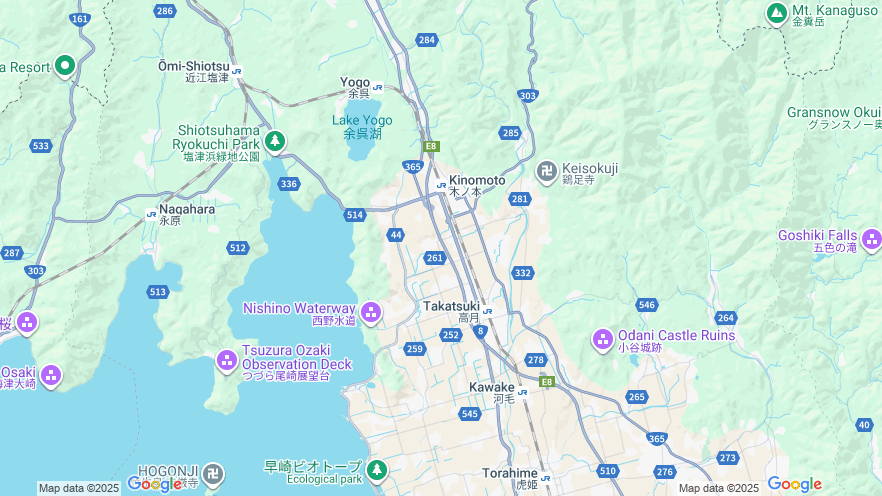
Task: Open the Google logo link at bottom right
Action: point(794,484)
